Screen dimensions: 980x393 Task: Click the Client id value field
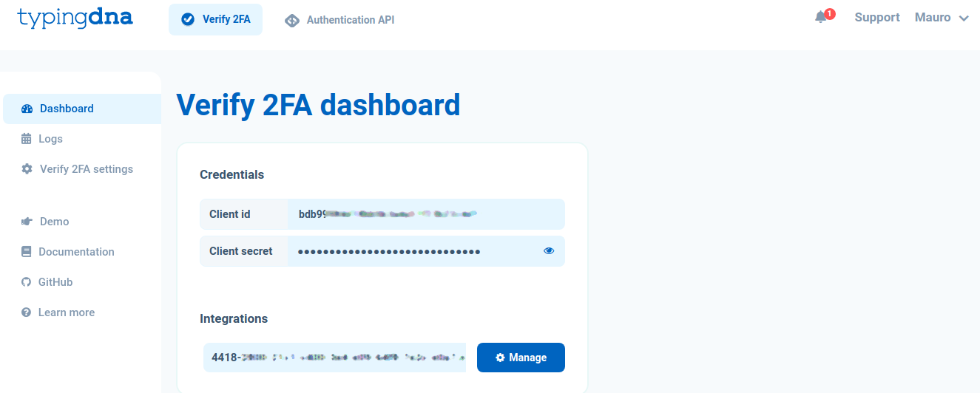(426, 214)
